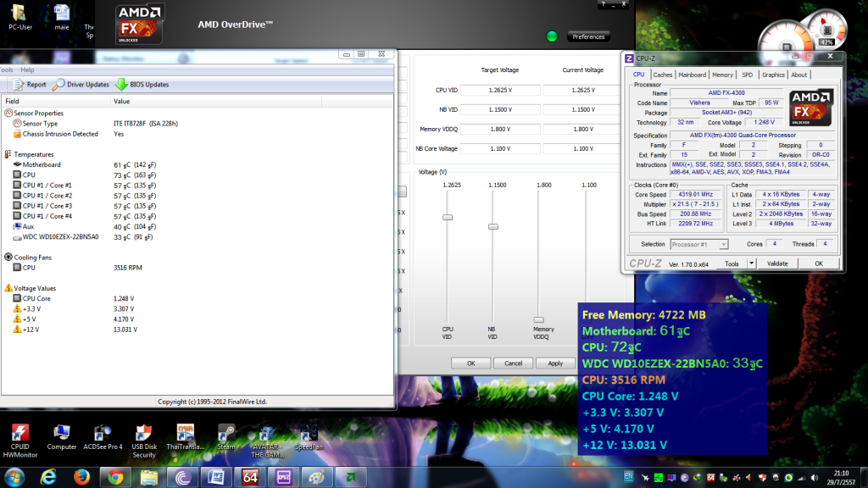
Task: Click the Preferences button in AMD OverDrive
Action: tap(588, 36)
